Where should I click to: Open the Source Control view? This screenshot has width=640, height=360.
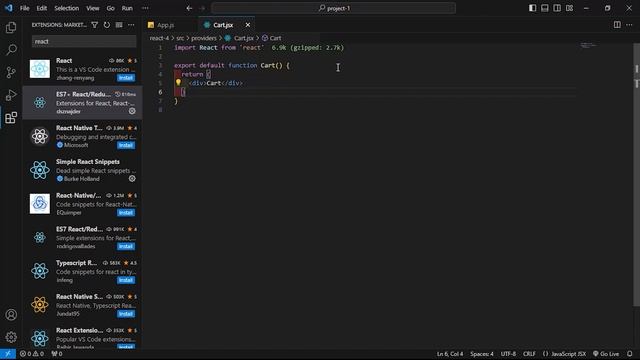click(x=11, y=73)
